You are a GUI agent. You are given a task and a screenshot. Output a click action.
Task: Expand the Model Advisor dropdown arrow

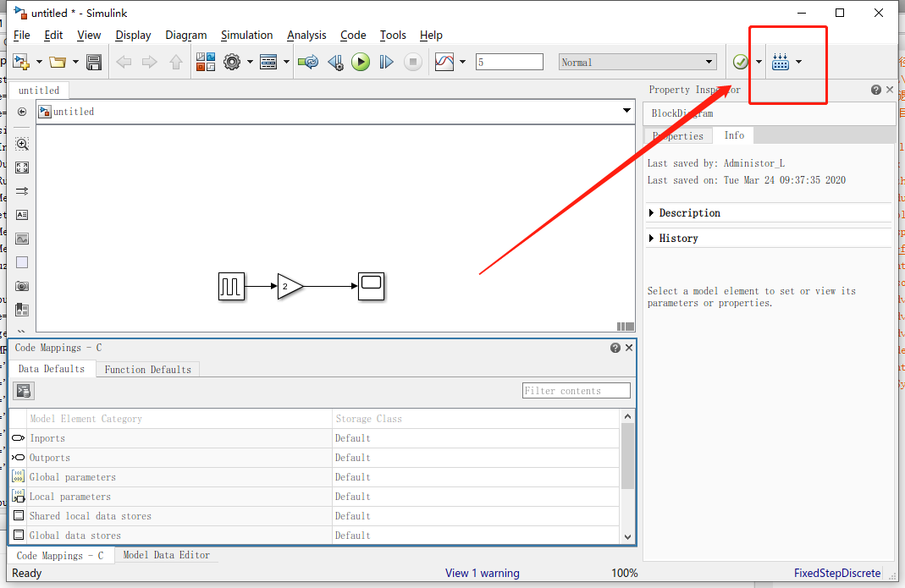(x=759, y=62)
